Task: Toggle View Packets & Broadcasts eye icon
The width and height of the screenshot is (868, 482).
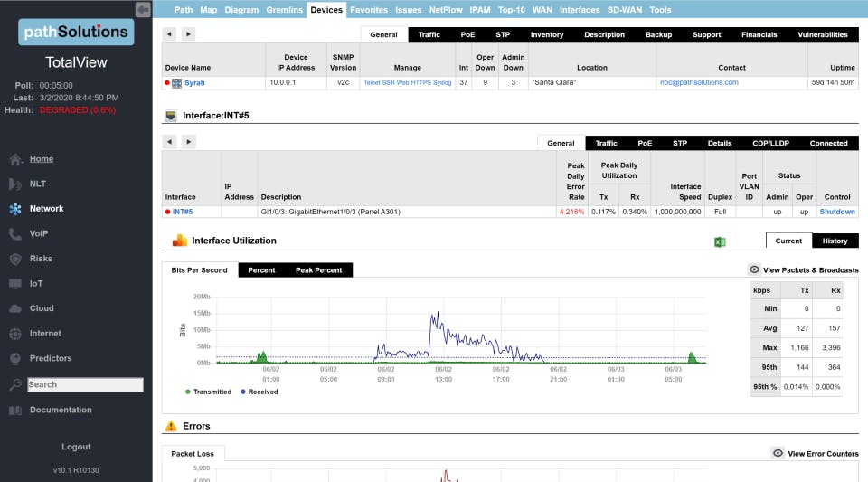Action: pos(754,269)
